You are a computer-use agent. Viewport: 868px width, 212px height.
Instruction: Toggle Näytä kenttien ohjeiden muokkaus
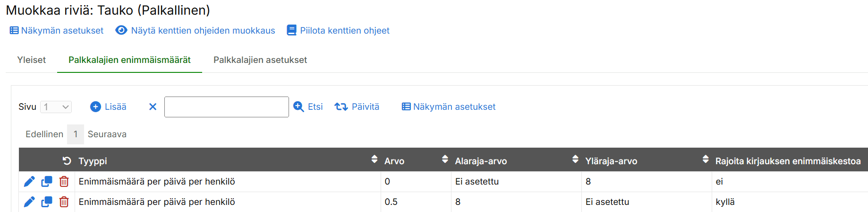(195, 31)
